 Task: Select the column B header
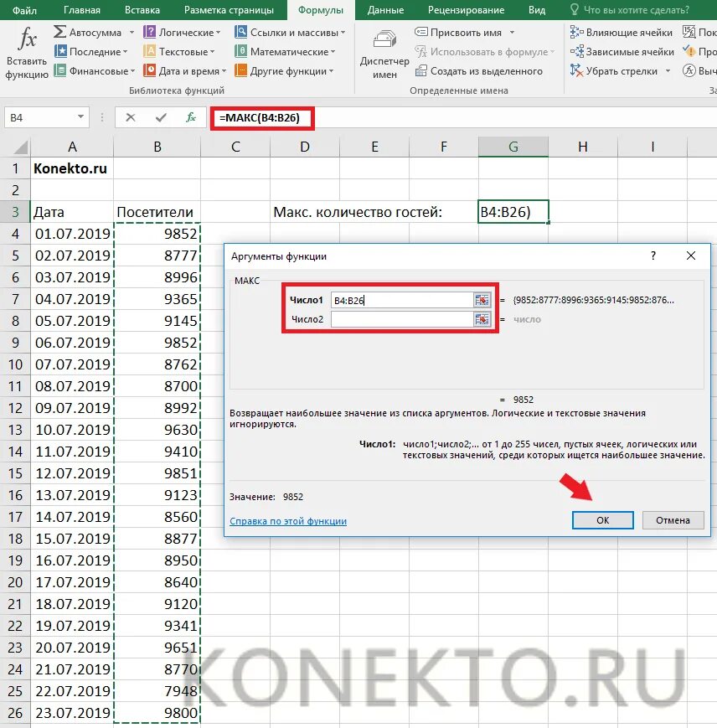157,147
